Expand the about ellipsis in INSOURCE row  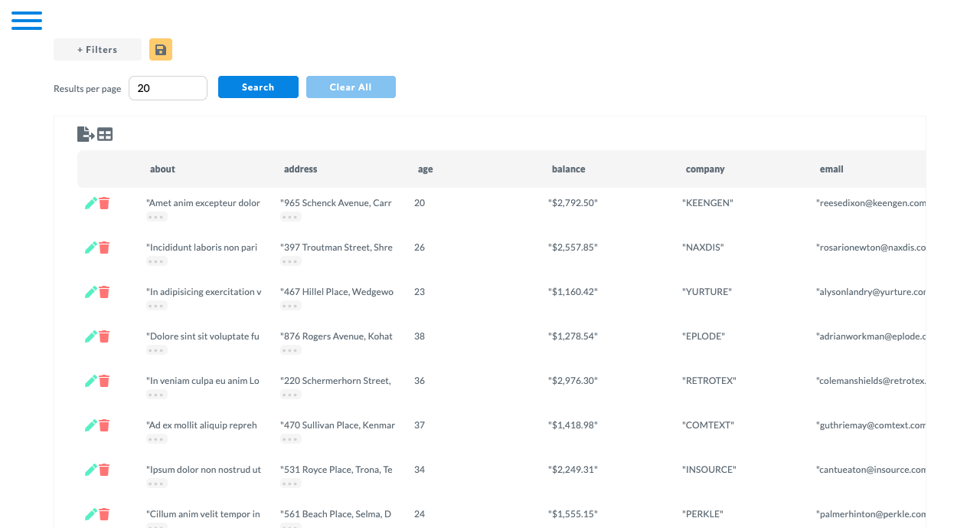[x=156, y=484]
